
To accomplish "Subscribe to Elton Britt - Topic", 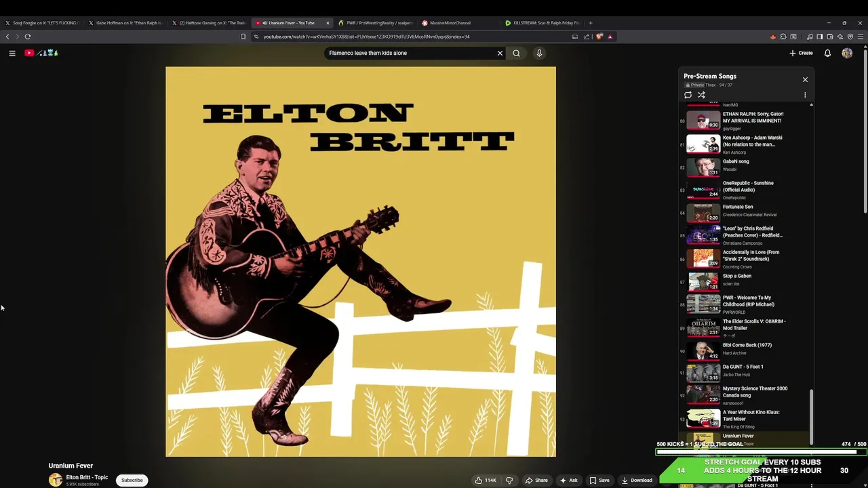I will point(132,480).
